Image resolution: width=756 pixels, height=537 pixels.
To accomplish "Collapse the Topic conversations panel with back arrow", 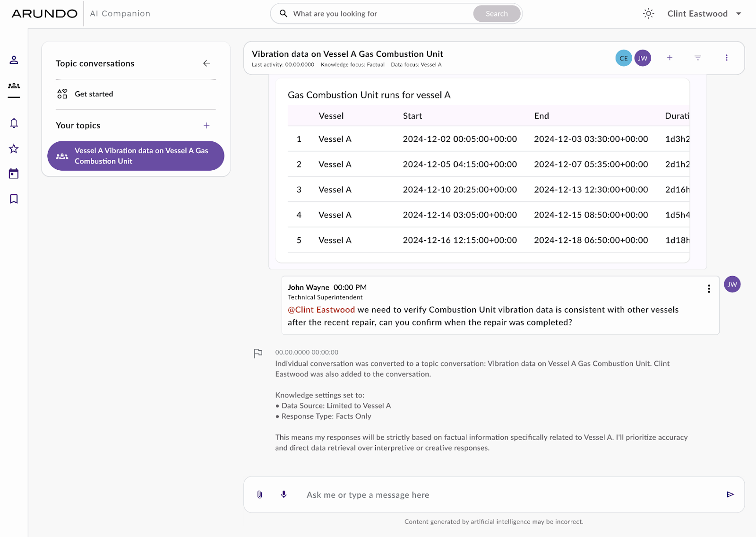I will [x=206, y=63].
